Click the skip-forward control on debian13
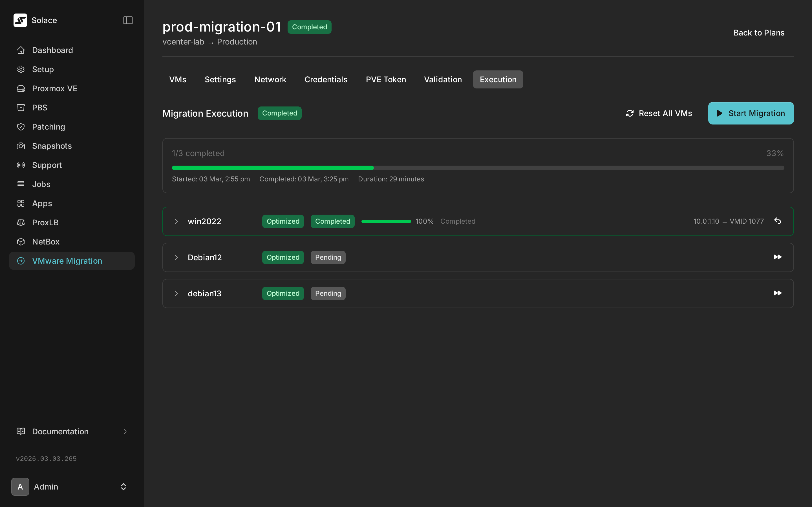The height and width of the screenshot is (507, 812). coord(778,293)
